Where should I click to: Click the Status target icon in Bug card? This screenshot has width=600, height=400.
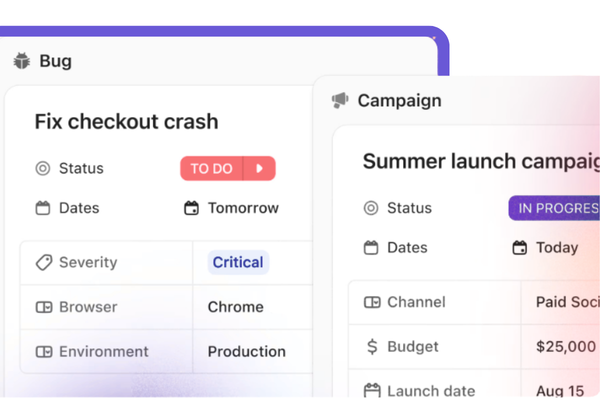(43, 168)
